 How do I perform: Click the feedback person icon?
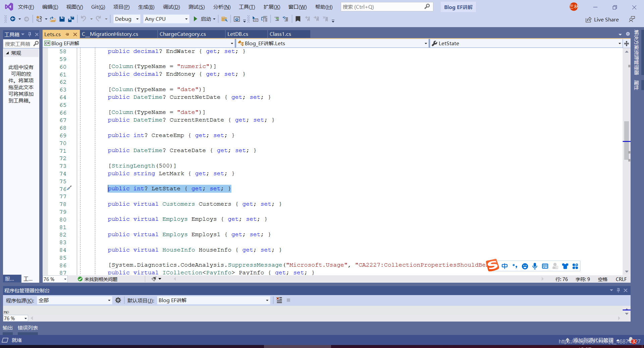(x=632, y=19)
